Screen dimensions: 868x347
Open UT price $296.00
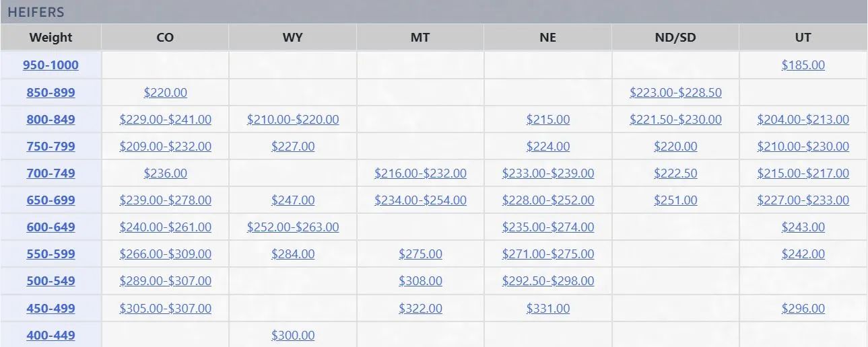coord(803,309)
